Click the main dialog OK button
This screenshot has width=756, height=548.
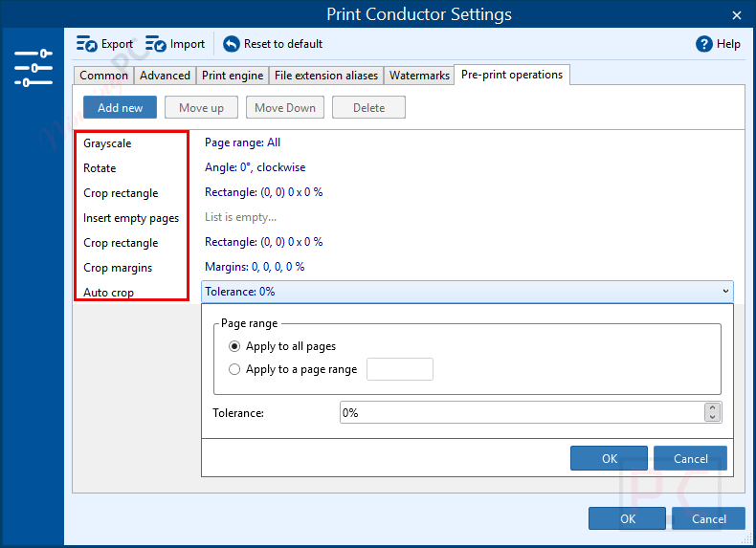[627, 518]
